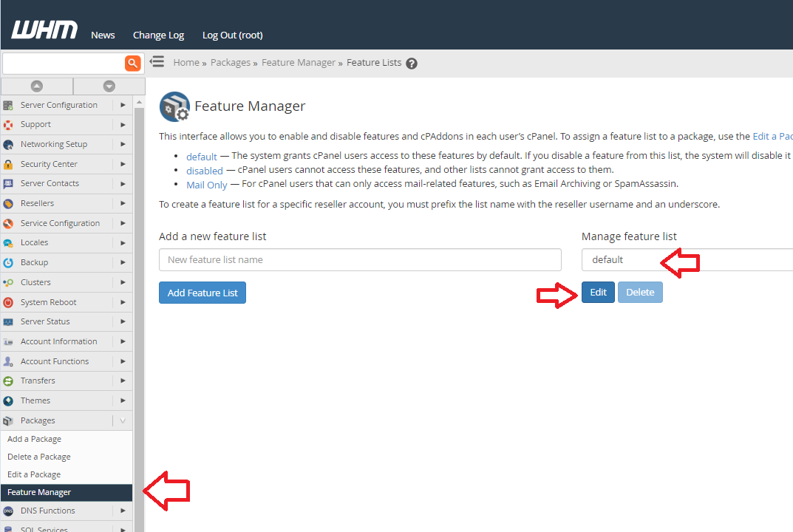Image resolution: width=793 pixels, height=532 pixels.
Task: Click the Server Contacts icon
Action: tap(8, 183)
